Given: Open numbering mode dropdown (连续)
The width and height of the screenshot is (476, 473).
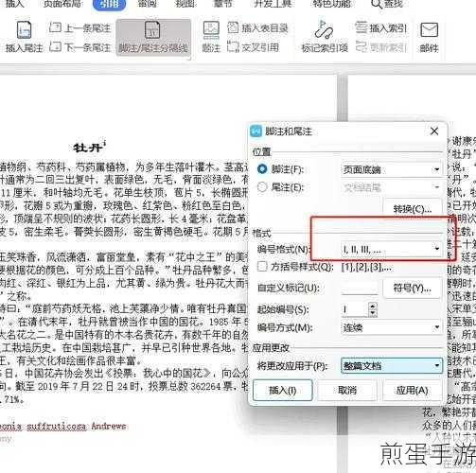Looking at the screenshot, I should click(x=391, y=327).
